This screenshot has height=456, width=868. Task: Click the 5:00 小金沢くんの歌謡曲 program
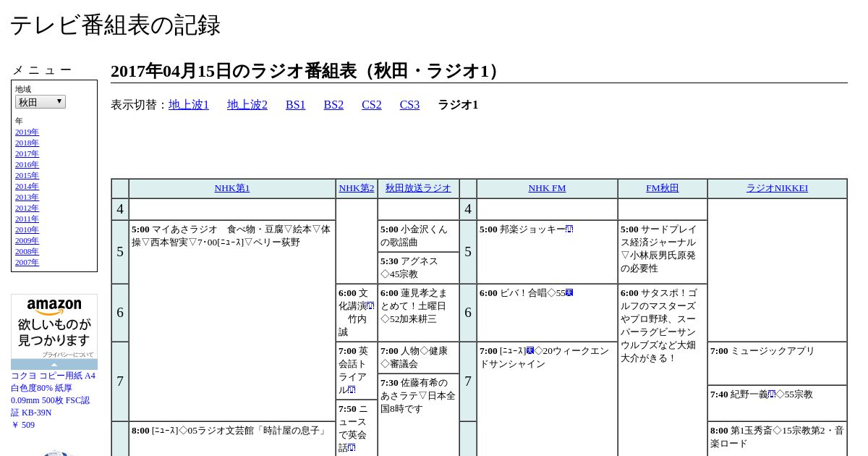418,236
